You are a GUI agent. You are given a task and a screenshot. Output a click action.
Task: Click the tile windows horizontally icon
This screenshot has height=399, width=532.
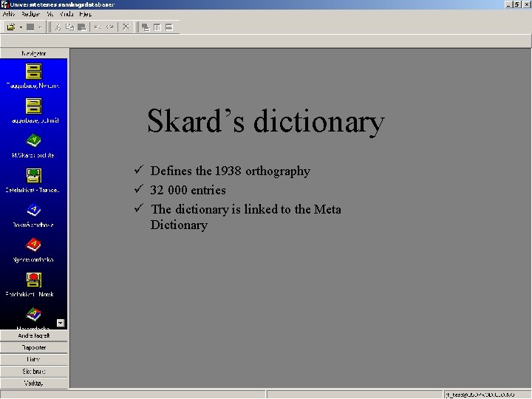[x=169, y=27]
